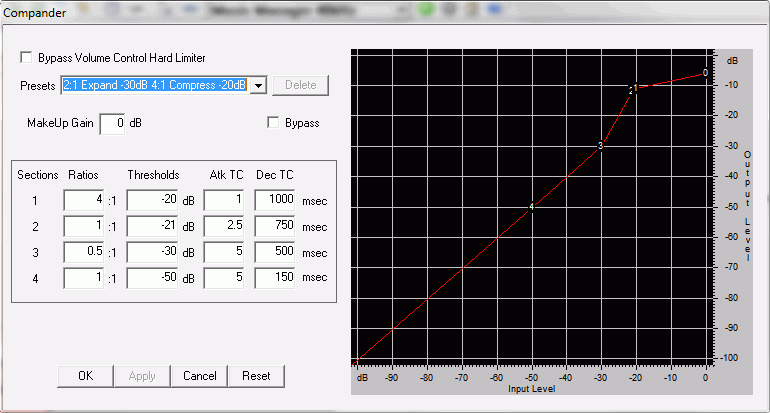Click the Thresholds column header label

(153, 175)
